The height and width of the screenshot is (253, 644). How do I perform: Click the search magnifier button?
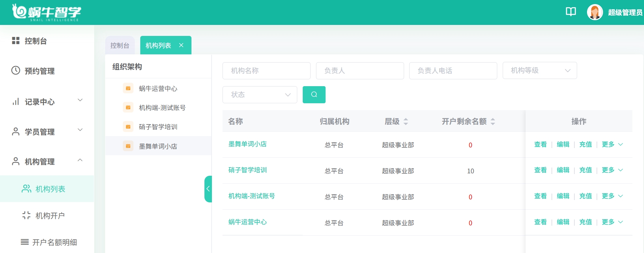click(x=314, y=95)
